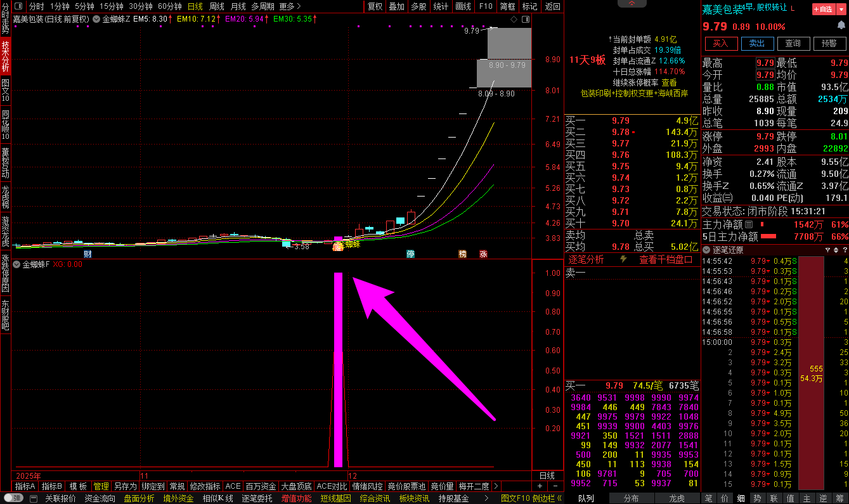Open the 涨跌停原因 left sidebar tab
This screenshot has height=504, width=849.
tap(6, 272)
